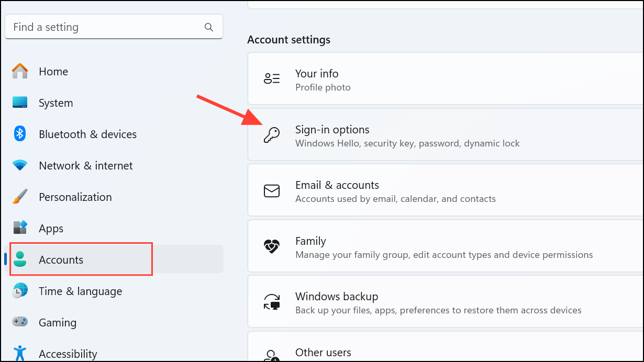Click the Gaming controller icon
The height and width of the screenshot is (362, 644).
coord(20,322)
